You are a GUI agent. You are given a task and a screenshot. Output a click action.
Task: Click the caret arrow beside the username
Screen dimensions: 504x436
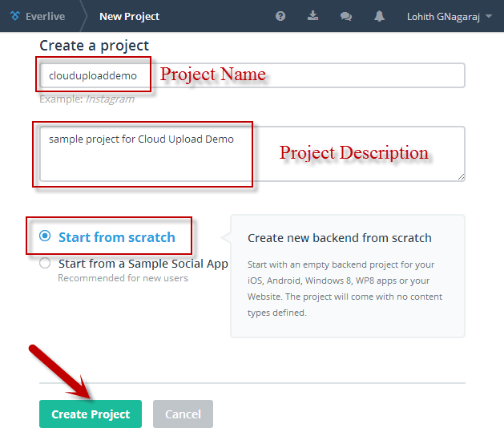(490, 17)
